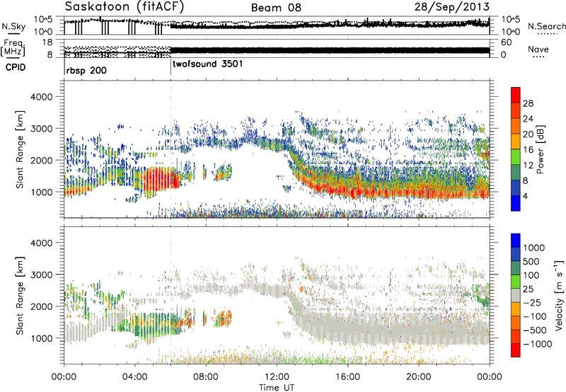Click the power colorbar '12' tick label
The image size is (566, 392).
click(528, 165)
